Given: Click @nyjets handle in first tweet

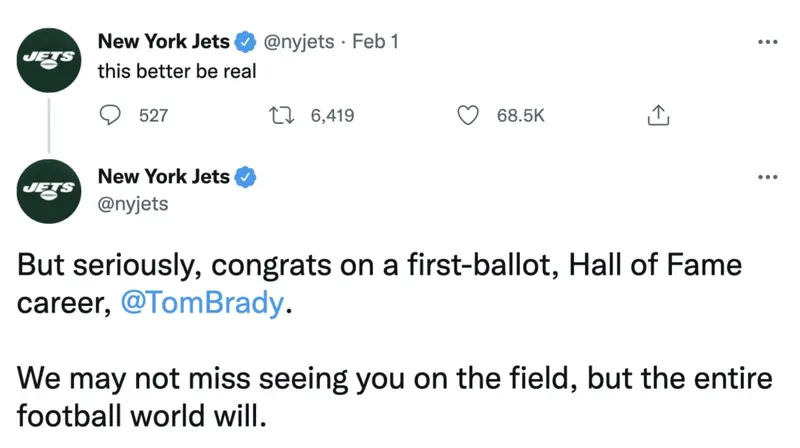Looking at the screenshot, I should pos(297,42).
